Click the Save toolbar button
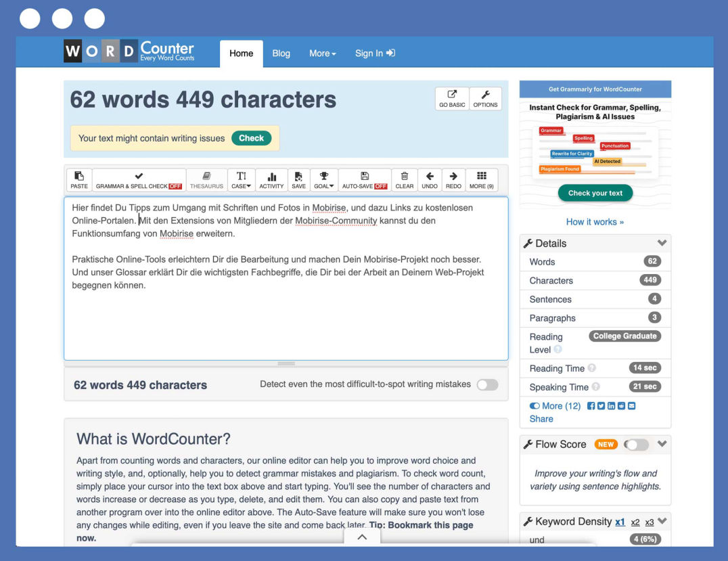728x561 pixels. click(x=298, y=180)
